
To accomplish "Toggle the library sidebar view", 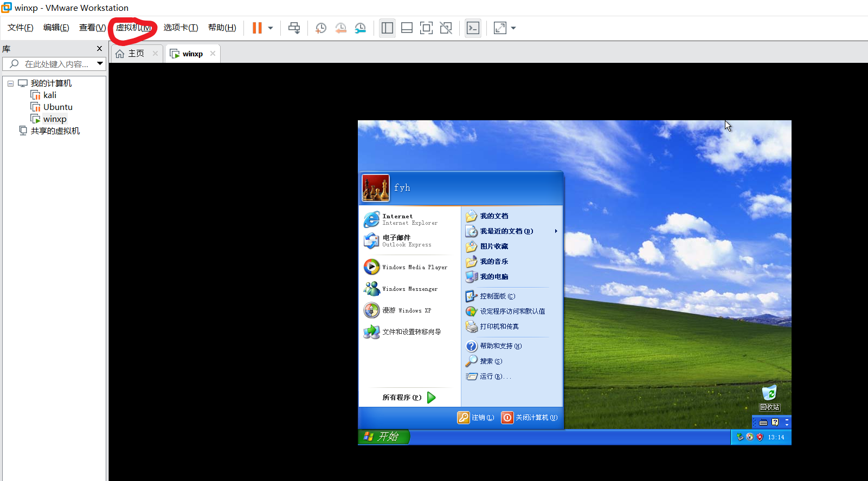I will pyautogui.click(x=387, y=28).
